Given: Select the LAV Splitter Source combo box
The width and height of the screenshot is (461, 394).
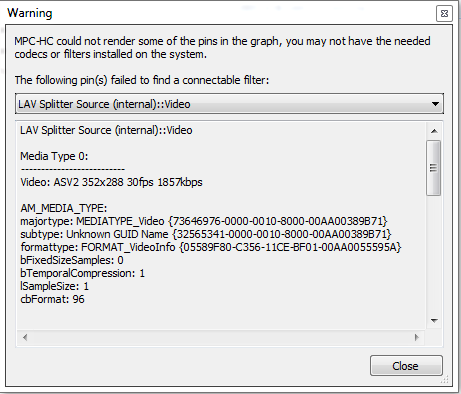Looking at the screenshot, I should 229,104.
